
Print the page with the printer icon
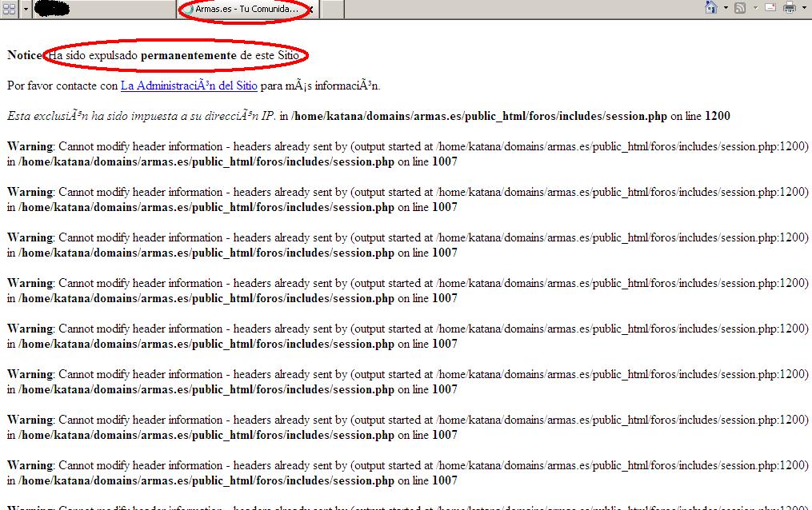pyautogui.click(x=790, y=8)
